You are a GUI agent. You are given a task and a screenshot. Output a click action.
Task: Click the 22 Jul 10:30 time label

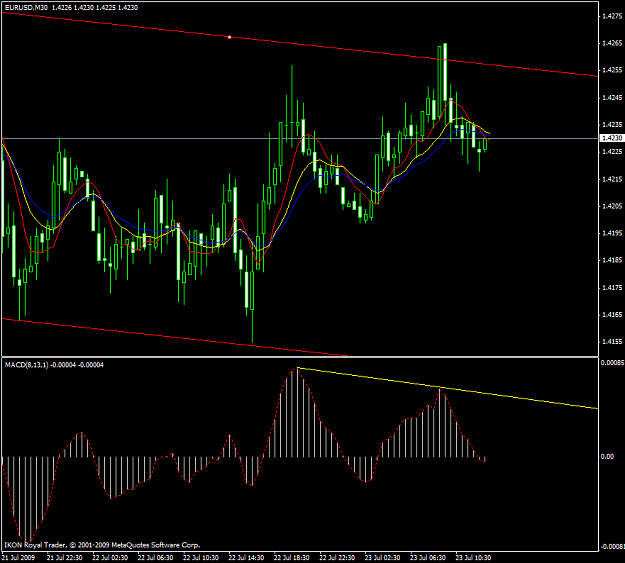pos(201,557)
